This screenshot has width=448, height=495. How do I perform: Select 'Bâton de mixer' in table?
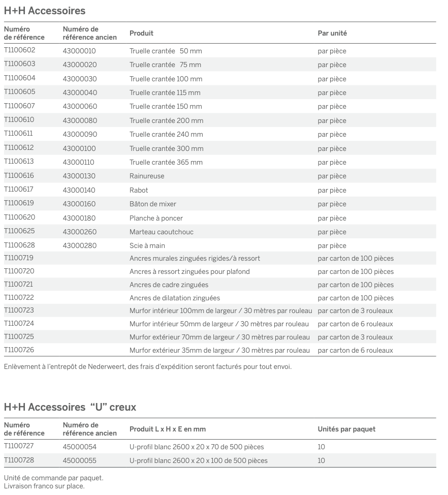(153, 204)
